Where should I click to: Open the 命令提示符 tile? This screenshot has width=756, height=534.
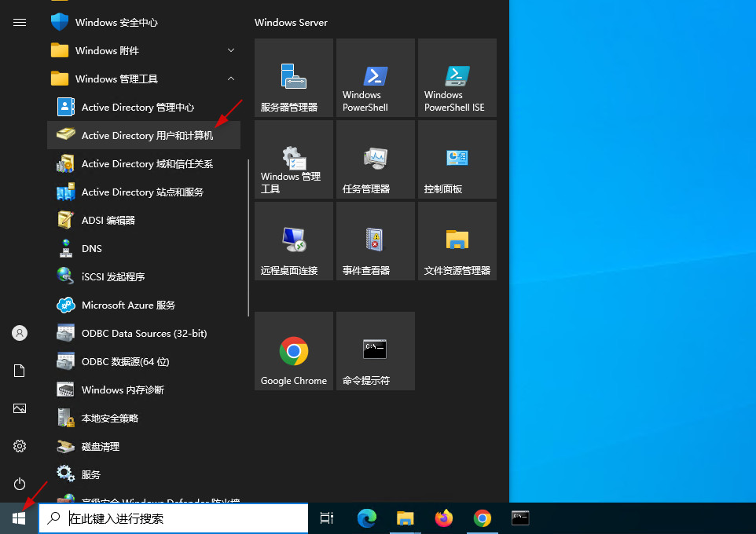[376, 351]
